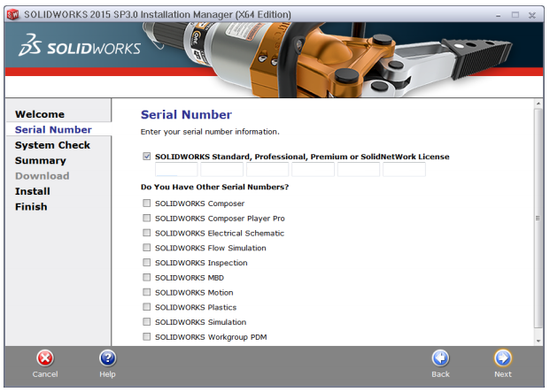
Task: Check the SOLIDWORKS Inspection option
Action: 147,263
